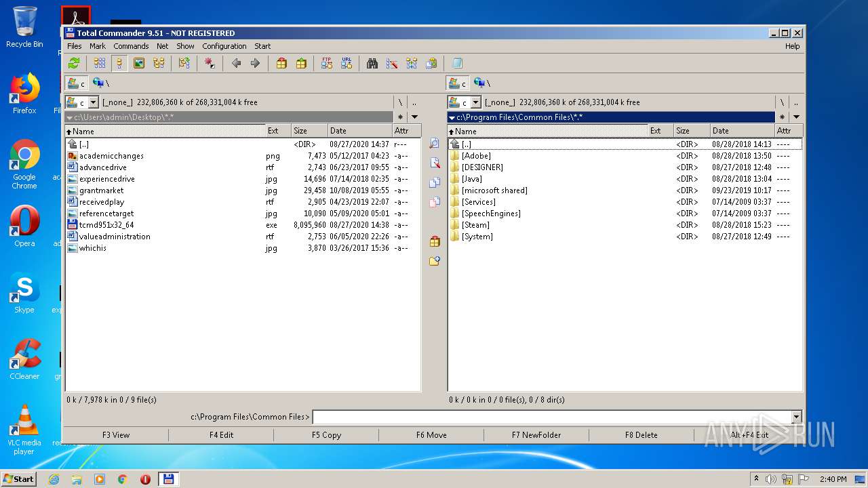Click the red star Invert selection icon
Screen dimensions: 868x488
[x=210, y=63]
